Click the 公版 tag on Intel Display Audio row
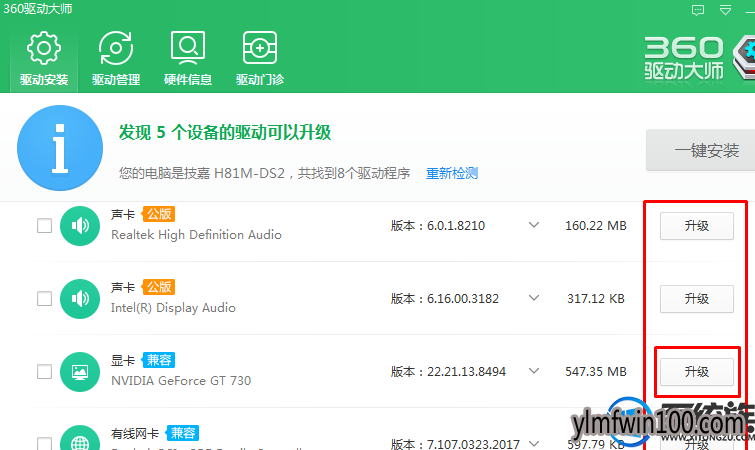Viewport: 755px width, 450px height. pyautogui.click(x=158, y=287)
